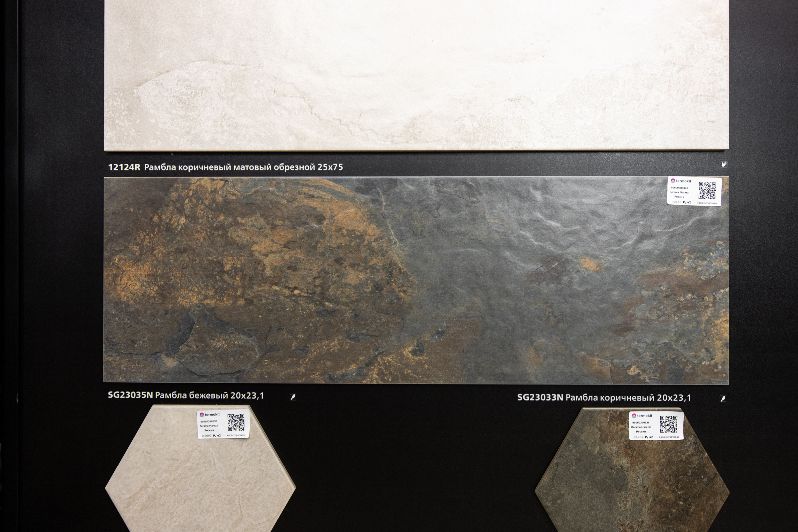The image size is (798, 532).
Task: Click "Характеристики" on the 2158 ₽/м2 label
Action: [707, 203]
